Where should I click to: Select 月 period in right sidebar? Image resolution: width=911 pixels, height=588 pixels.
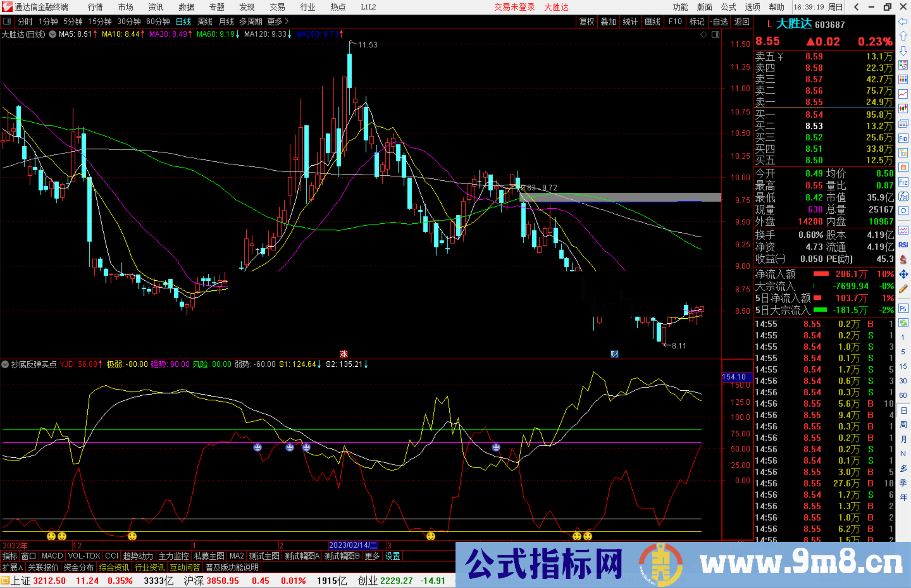903,439
